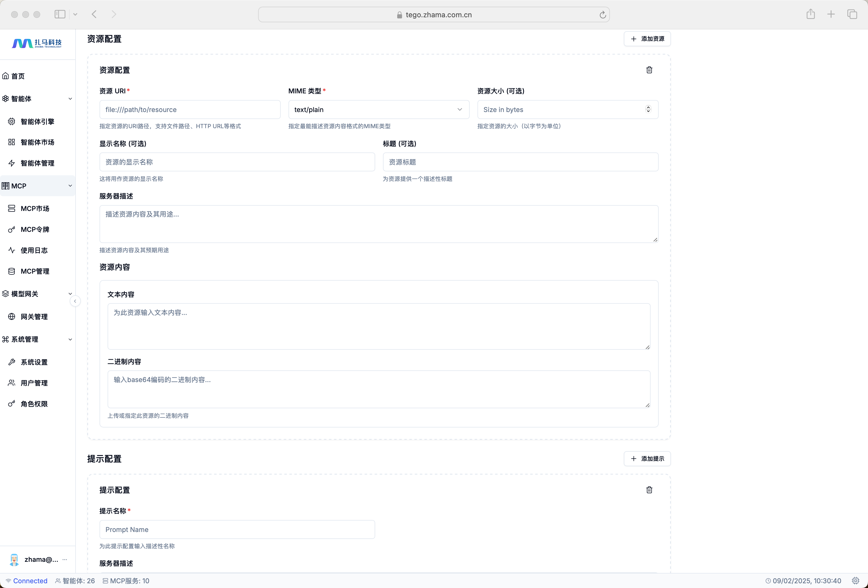Open the MIME 类型 dropdown
Image resolution: width=868 pixels, height=588 pixels.
coord(378,110)
